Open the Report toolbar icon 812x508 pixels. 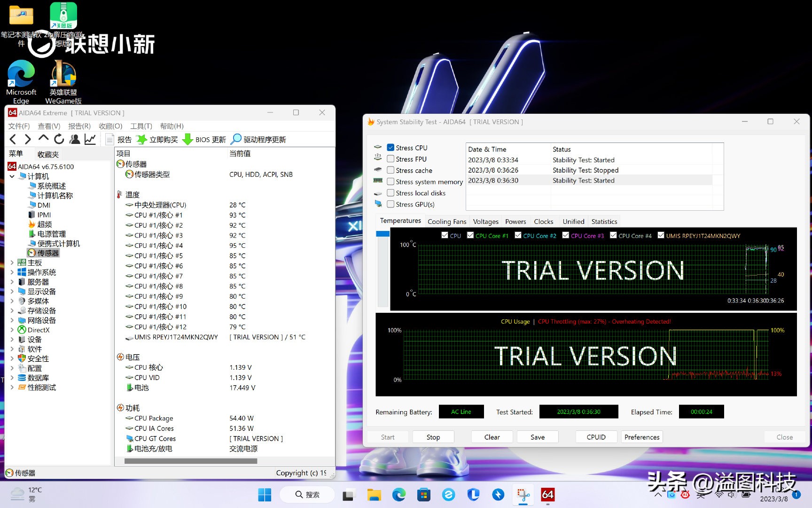click(110, 140)
